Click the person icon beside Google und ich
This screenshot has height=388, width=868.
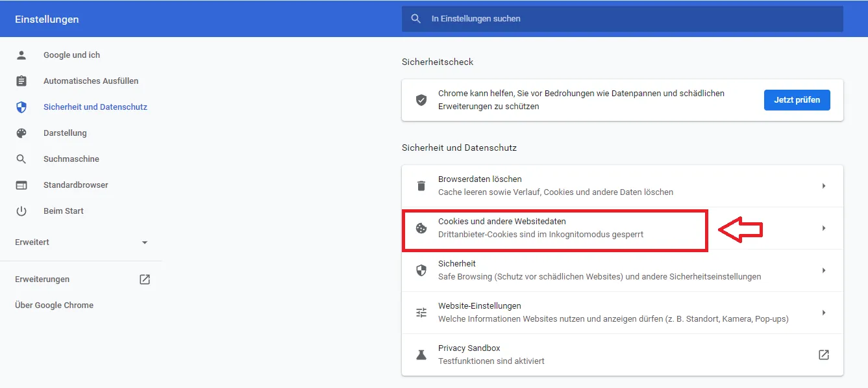pos(21,55)
